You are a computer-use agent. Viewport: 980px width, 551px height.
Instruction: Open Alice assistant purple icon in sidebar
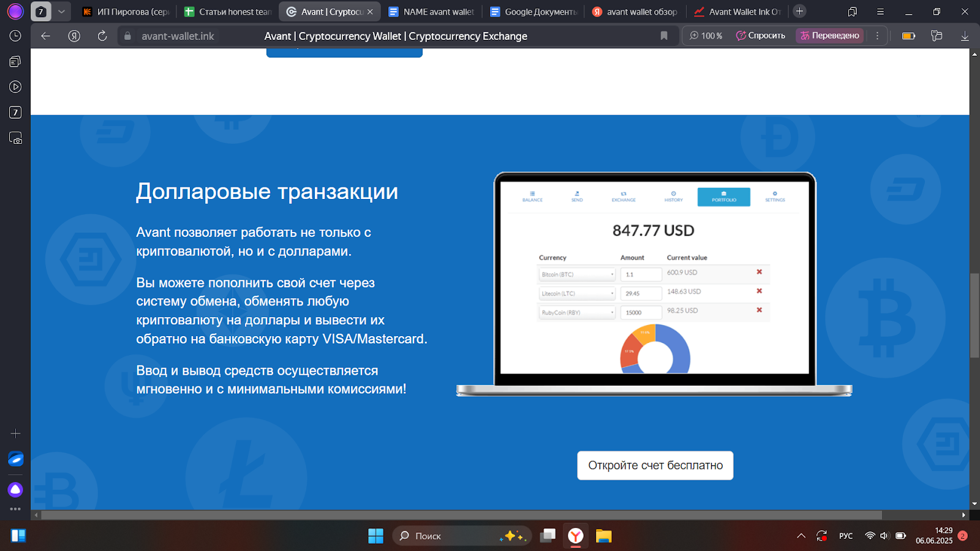coord(15,490)
